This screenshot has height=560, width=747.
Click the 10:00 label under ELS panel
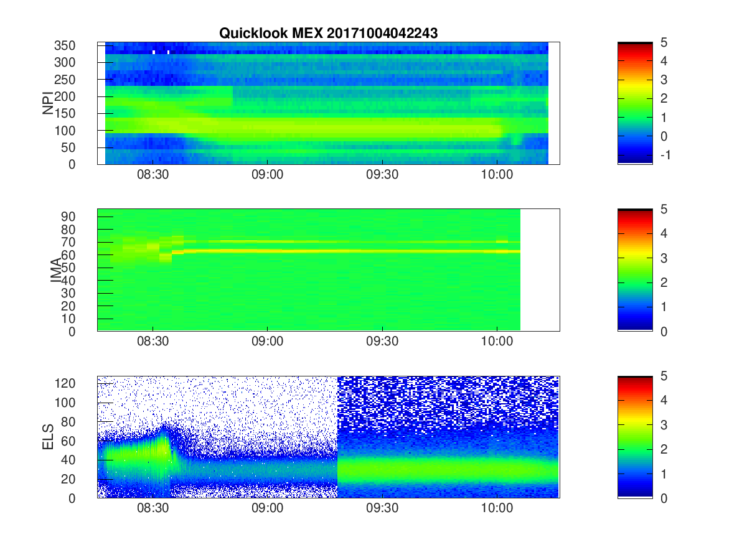point(497,508)
